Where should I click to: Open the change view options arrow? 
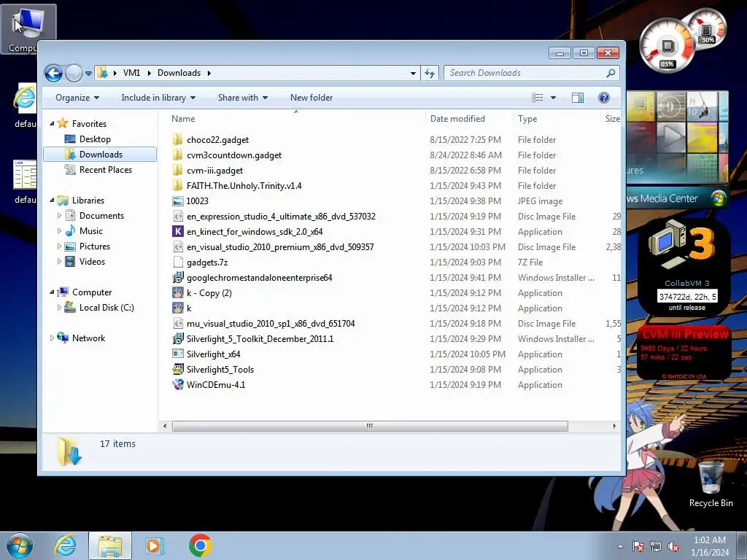click(x=553, y=98)
